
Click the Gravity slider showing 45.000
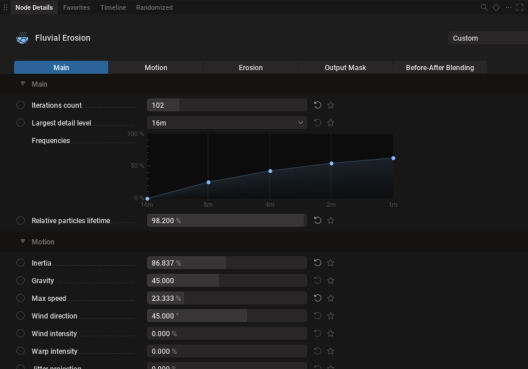(227, 280)
